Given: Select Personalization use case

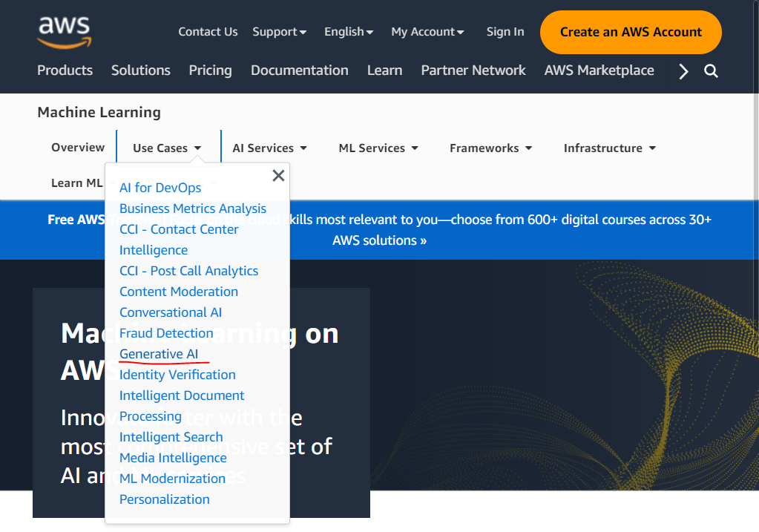Looking at the screenshot, I should (x=165, y=499).
